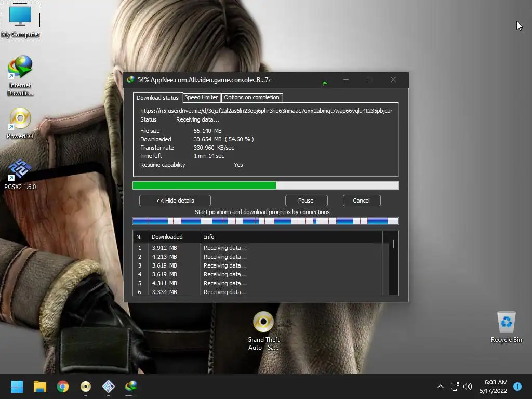The width and height of the screenshot is (532, 399).
Task: Open Internet Download Manager desktop shortcut
Action: [20, 76]
